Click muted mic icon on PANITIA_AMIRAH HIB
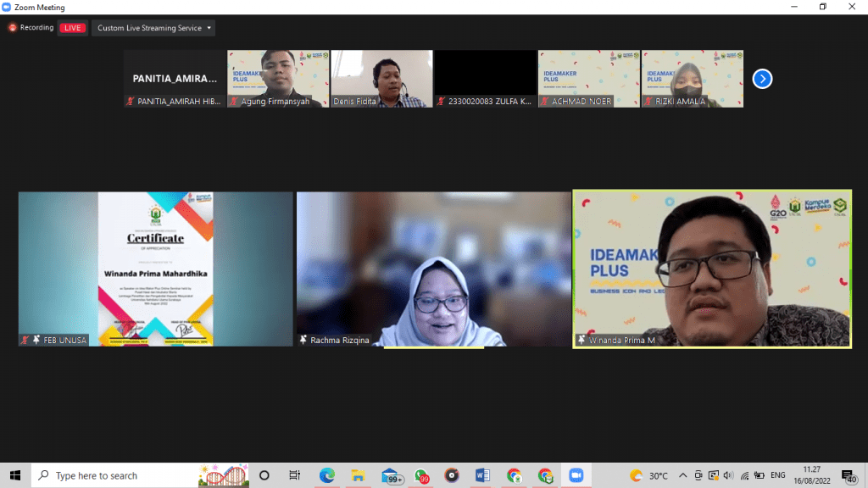 pos(130,102)
